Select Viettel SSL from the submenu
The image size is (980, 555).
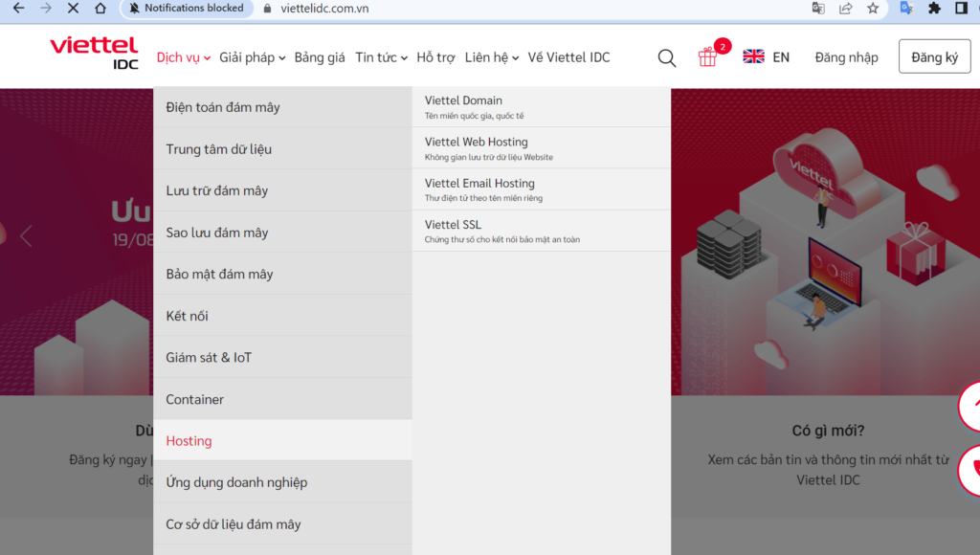point(453,224)
